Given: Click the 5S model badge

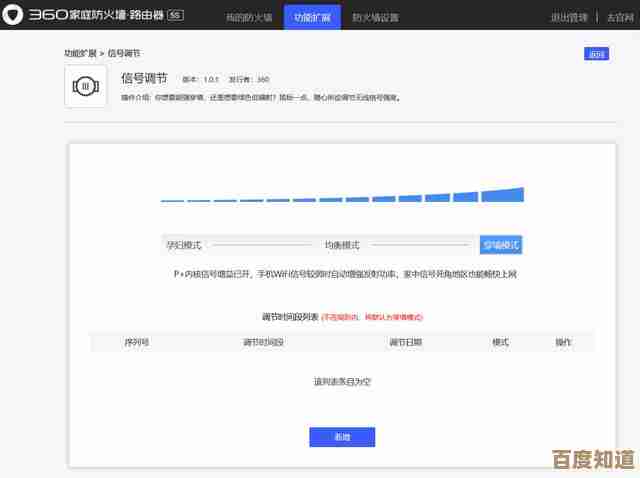Looking at the screenshot, I should coord(175,16).
